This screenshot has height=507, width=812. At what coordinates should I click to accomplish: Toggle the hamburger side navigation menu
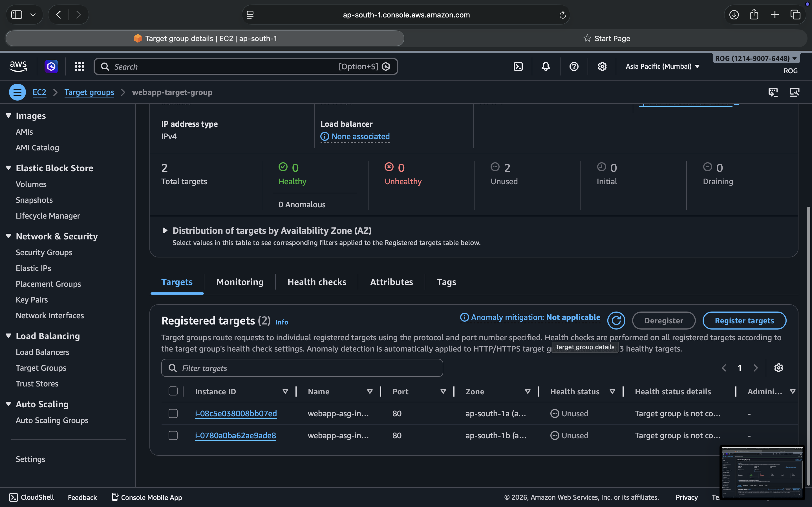[x=17, y=92]
